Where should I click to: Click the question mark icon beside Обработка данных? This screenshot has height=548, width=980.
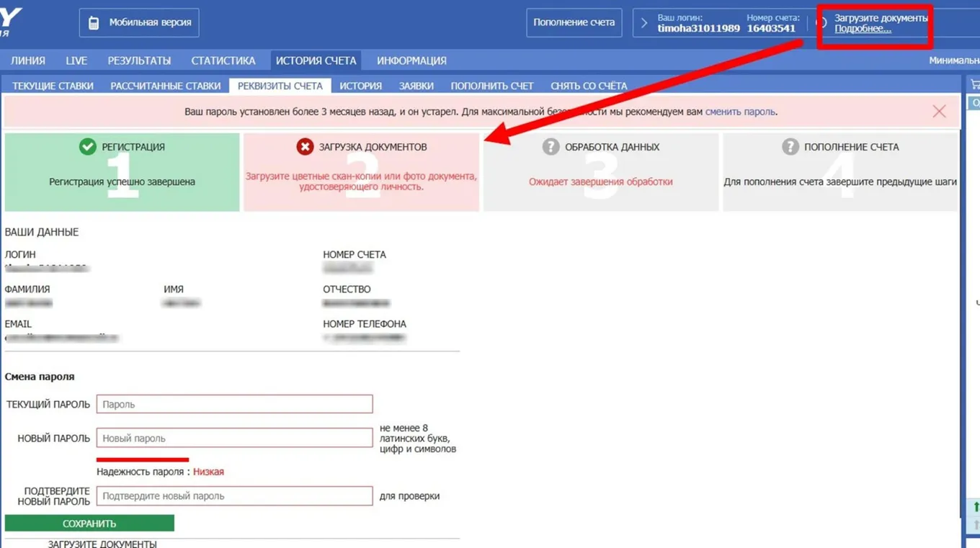coord(551,147)
